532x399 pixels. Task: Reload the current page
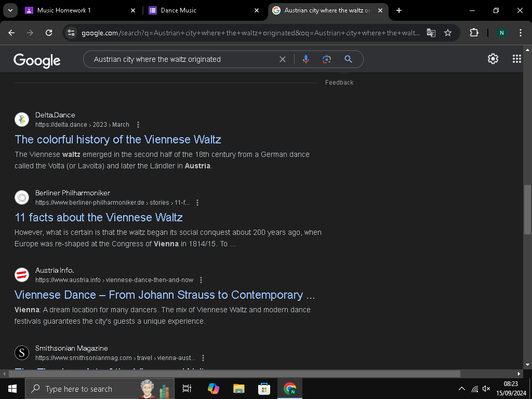pos(49,33)
